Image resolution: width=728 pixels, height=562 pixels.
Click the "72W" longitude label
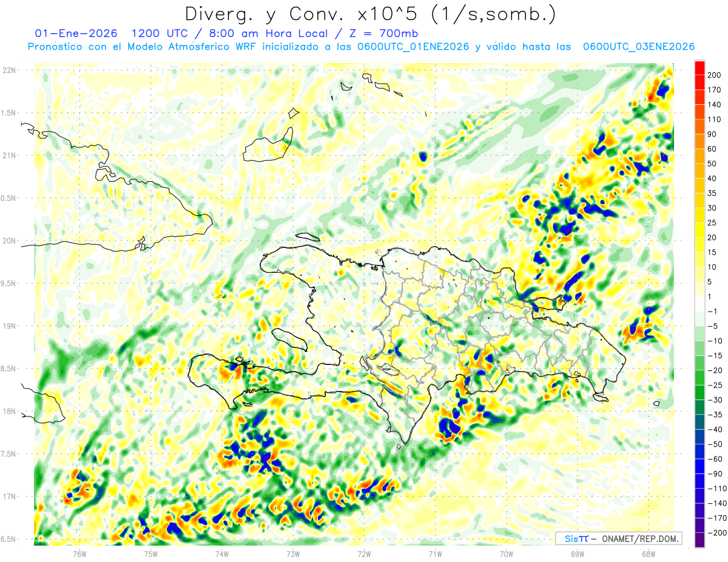364,554
